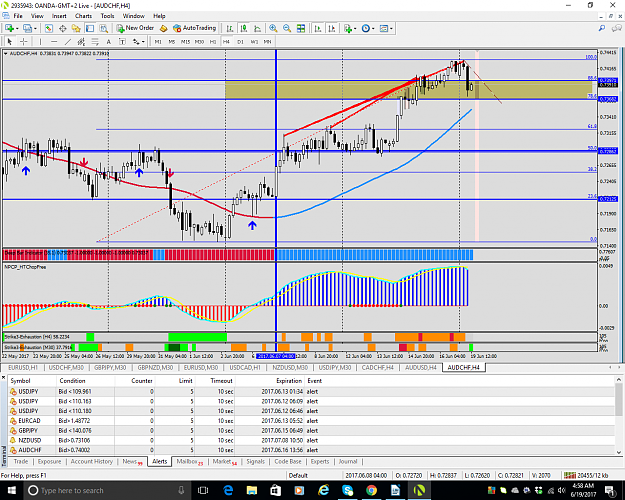This screenshot has width=625, height=500.
Task: Select the Horizontal Line drawing tool
Action: [54, 41]
